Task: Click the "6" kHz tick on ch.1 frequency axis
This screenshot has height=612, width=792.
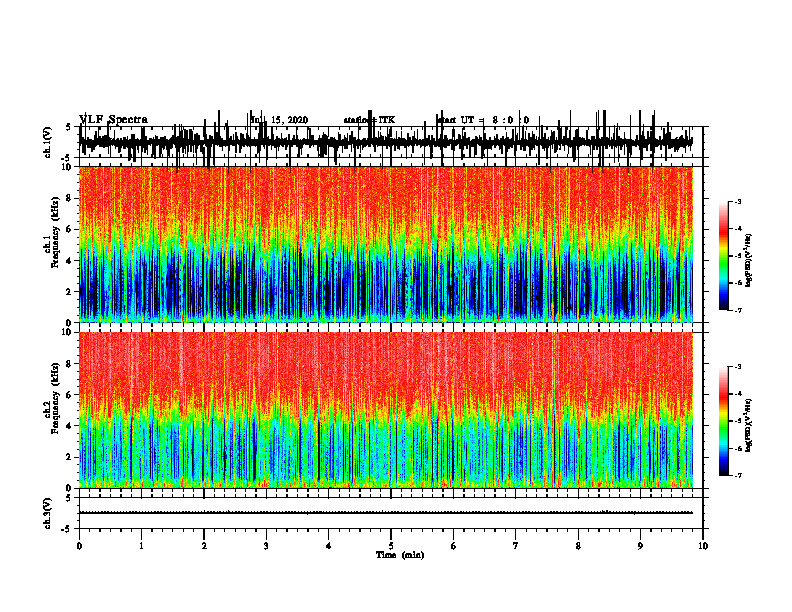Action: click(70, 230)
